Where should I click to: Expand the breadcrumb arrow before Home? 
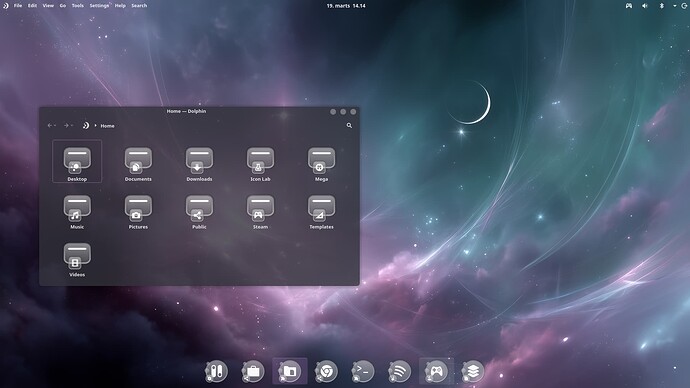tap(95, 125)
